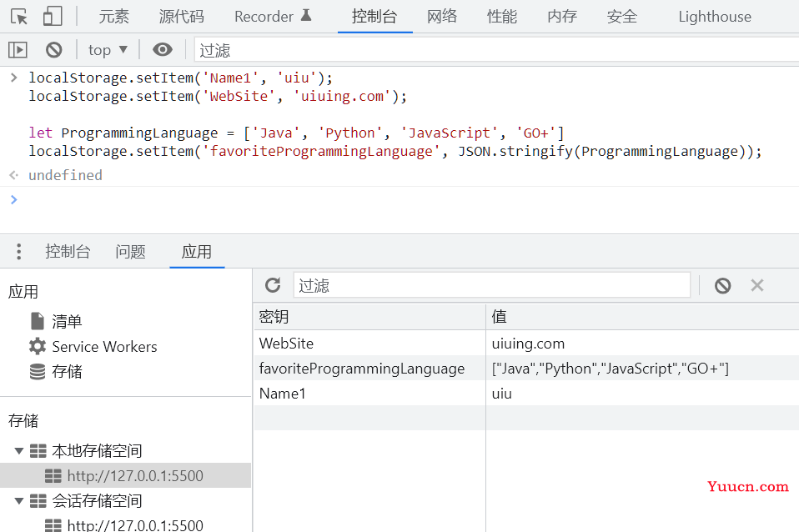
Task: Click the setItem('Name1', 'uiu') code line
Action: pos(180,78)
